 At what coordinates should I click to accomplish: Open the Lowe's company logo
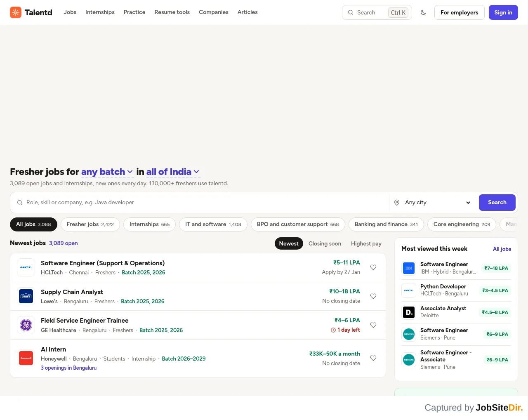(26, 296)
